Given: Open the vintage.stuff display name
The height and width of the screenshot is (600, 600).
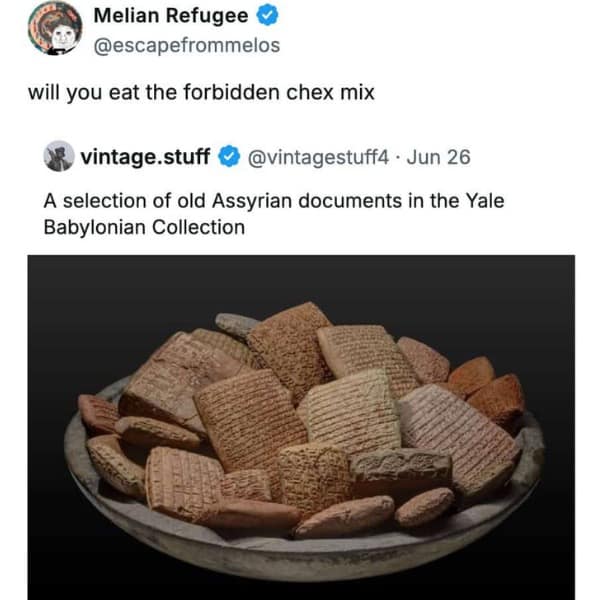Looking at the screenshot, I should 145,157.
